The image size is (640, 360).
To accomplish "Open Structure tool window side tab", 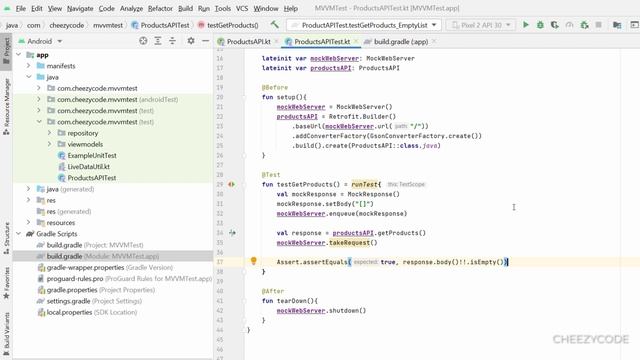I will point(6,238).
